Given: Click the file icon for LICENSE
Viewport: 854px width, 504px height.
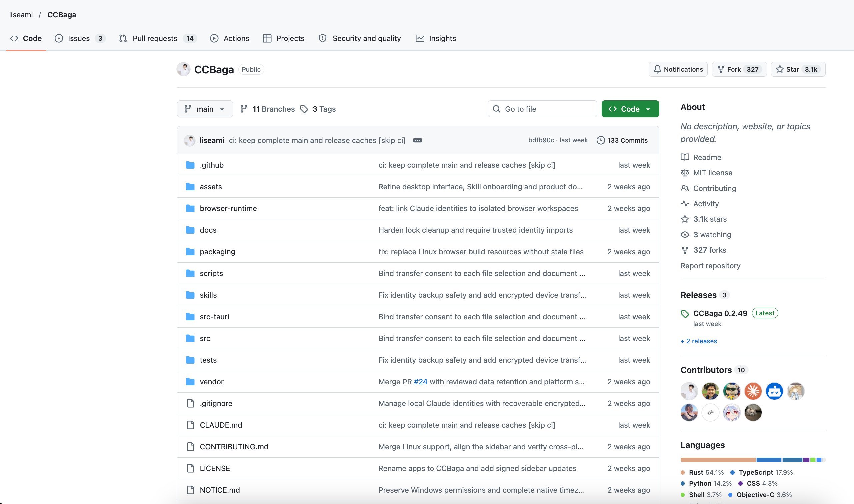Looking at the screenshot, I should [190, 468].
